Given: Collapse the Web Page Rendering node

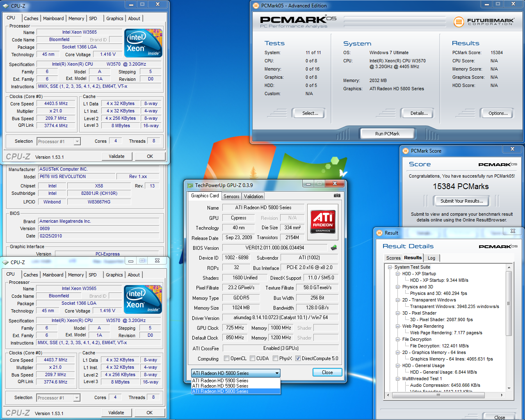Looking at the screenshot, I should click(x=397, y=326).
